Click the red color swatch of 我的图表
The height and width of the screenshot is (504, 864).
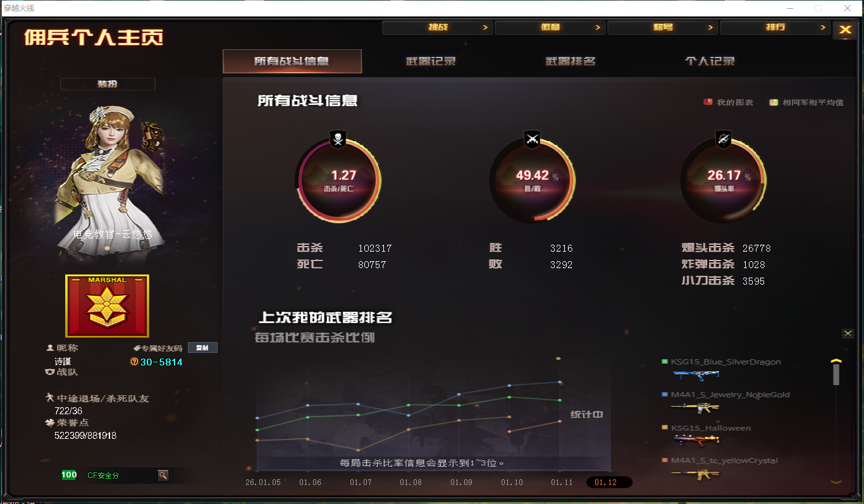pyautogui.click(x=708, y=101)
